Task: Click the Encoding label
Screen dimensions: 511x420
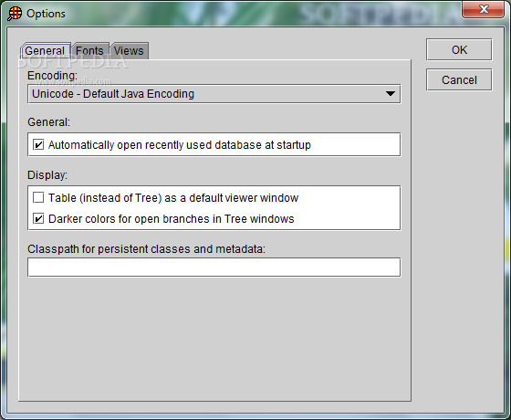Action: (x=53, y=76)
